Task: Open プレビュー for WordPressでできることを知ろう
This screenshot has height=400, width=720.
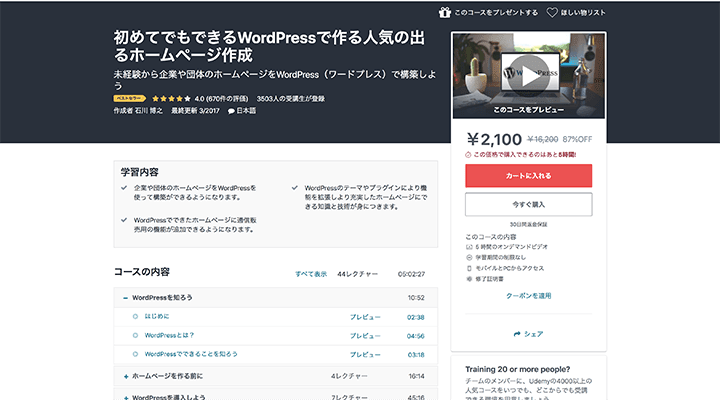Action: pyautogui.click(x=365, y=355)
